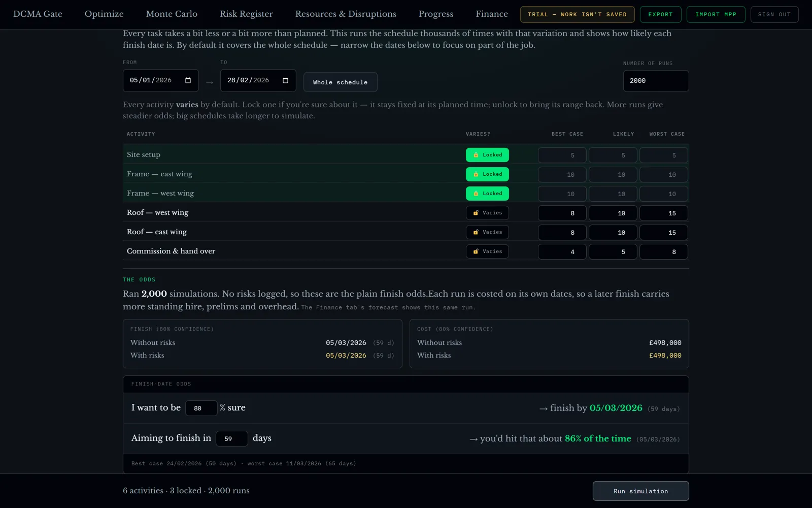
Task: Edit the Number of runs field
Action: point(656,81)
